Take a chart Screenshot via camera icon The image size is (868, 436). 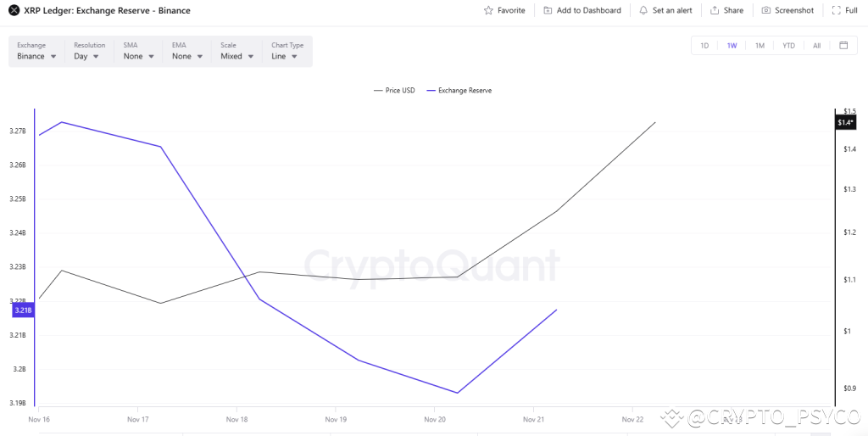pos(766,10)
